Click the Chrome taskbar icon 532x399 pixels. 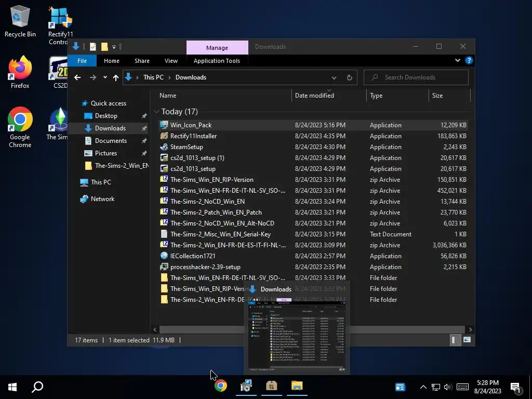point(220,386)
